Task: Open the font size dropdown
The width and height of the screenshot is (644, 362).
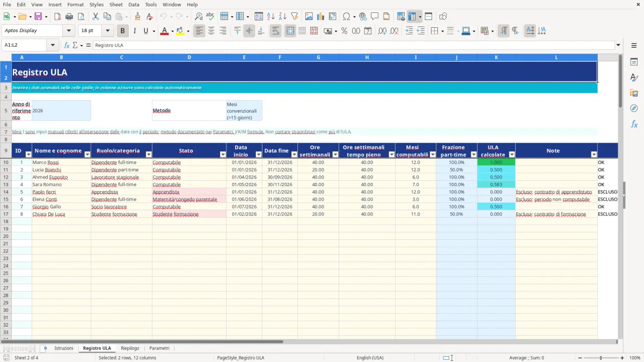Action: point(108,31)
